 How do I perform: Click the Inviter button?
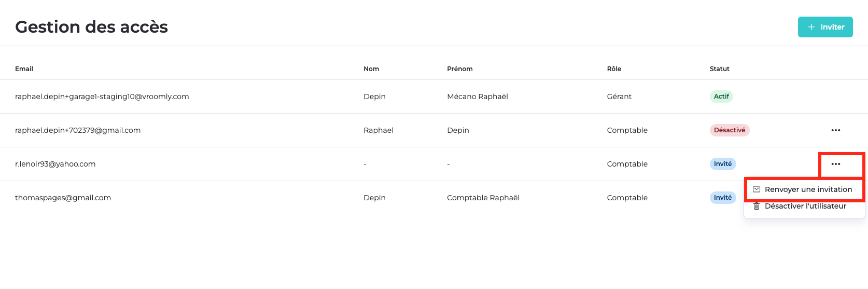click(x=825, y=27)
